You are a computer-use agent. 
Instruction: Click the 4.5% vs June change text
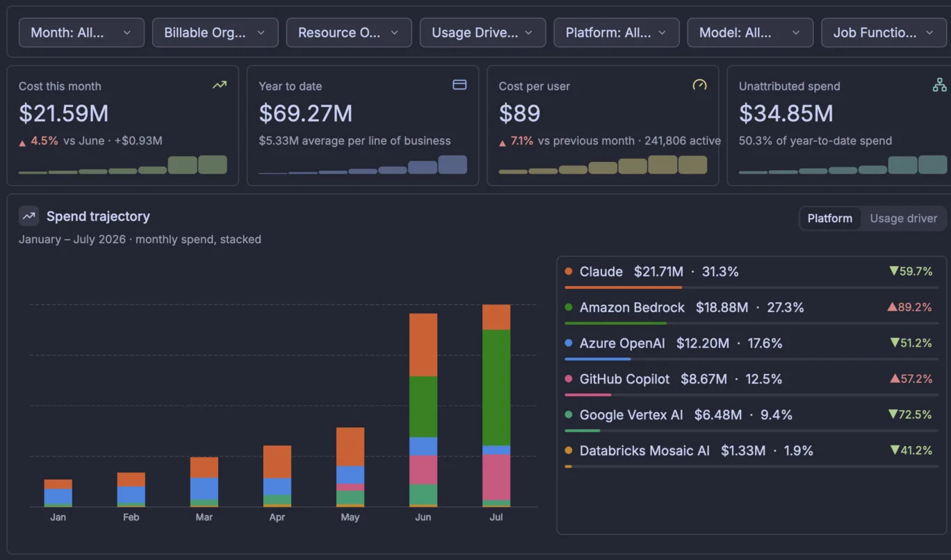(90, 141)
